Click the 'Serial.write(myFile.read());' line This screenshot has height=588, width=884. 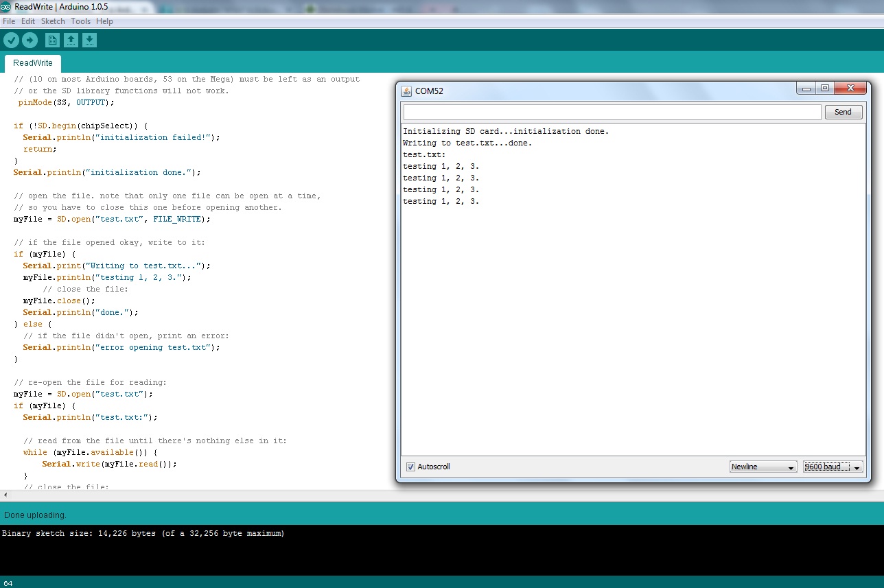[x=109, y=464]
